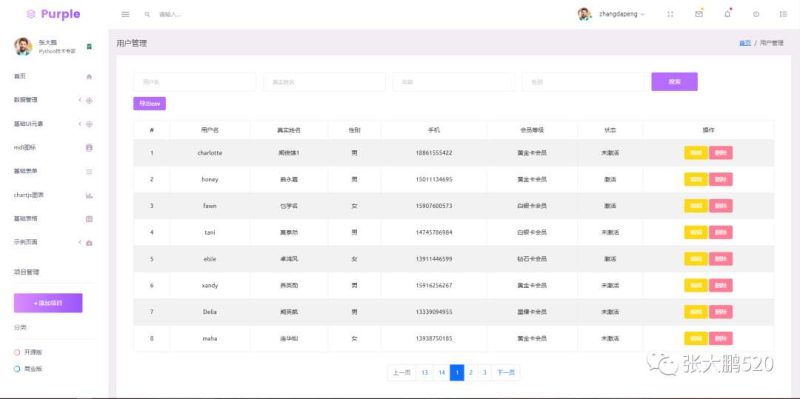This screenshot has height=399, width=800.
Task: Click yellow edit button in maha row
Action: pos(696,339)
